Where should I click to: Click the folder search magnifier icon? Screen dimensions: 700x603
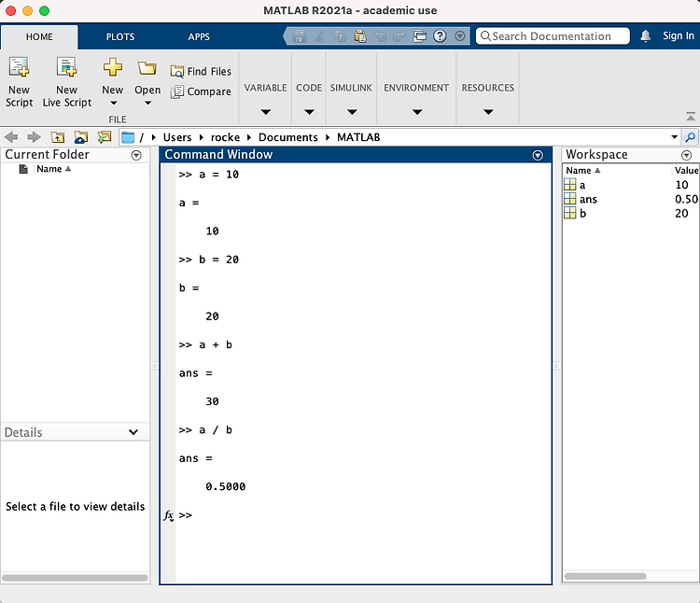(690, 137)
